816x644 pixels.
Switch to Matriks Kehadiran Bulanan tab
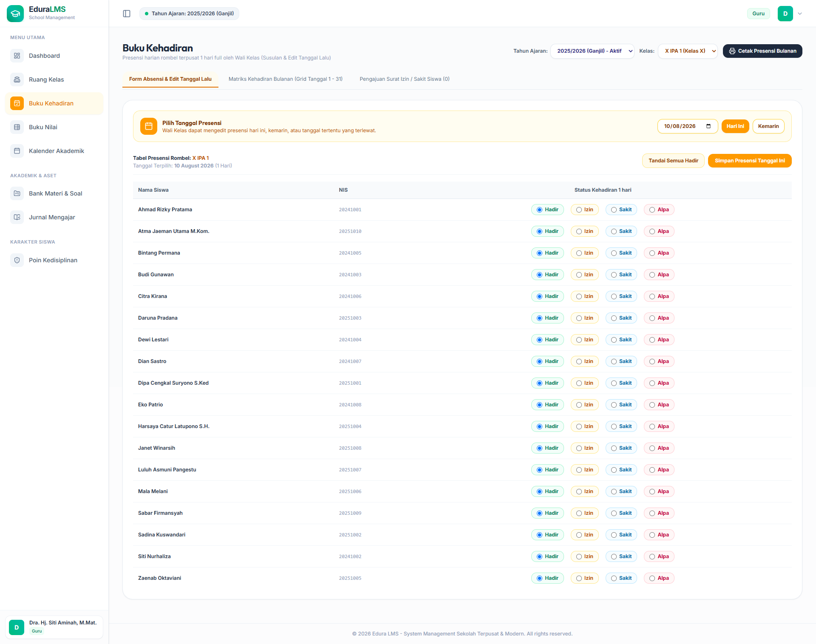286,79
